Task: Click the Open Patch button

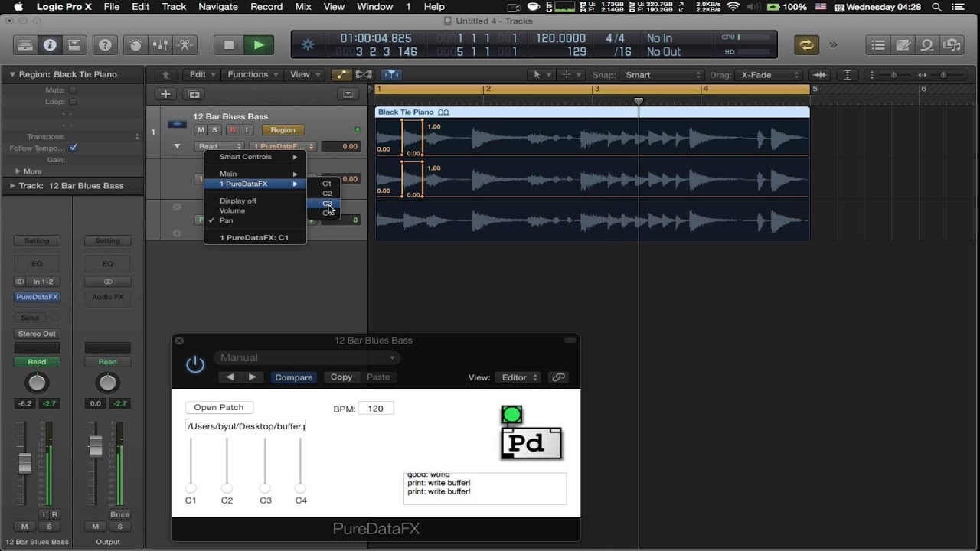Action: tap(219, 408)
